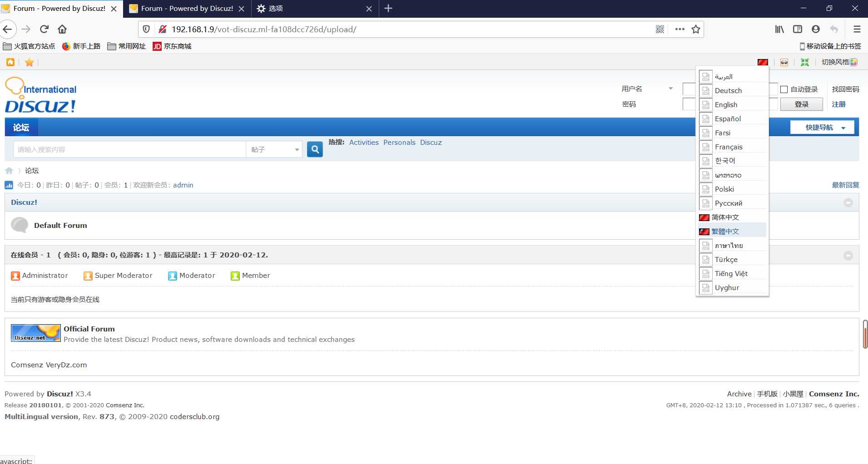The height and width of the screenshot is (464, 868).
Task: Open the 最新回复 latest replies link
Action: click(x=845, y=185)
